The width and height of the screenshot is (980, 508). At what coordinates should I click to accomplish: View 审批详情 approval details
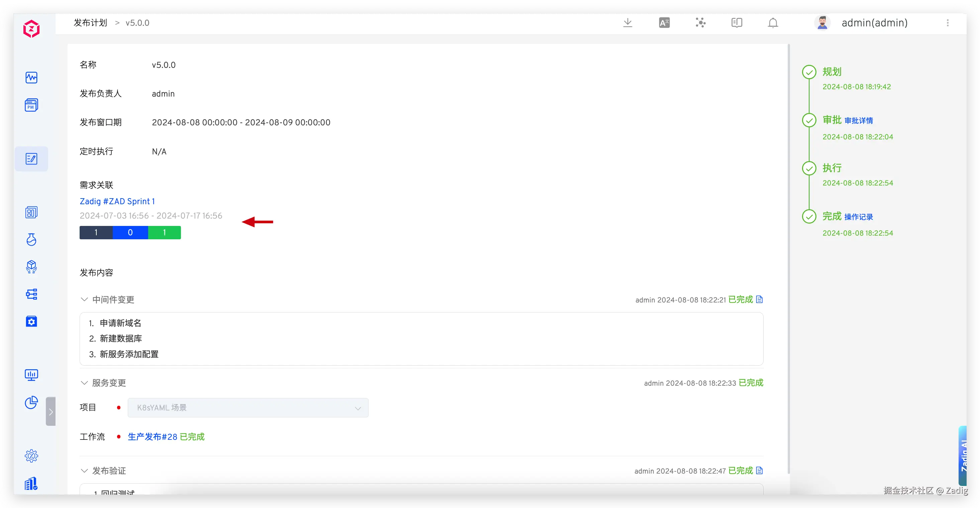pyautogui.click(x=859, y=121)
